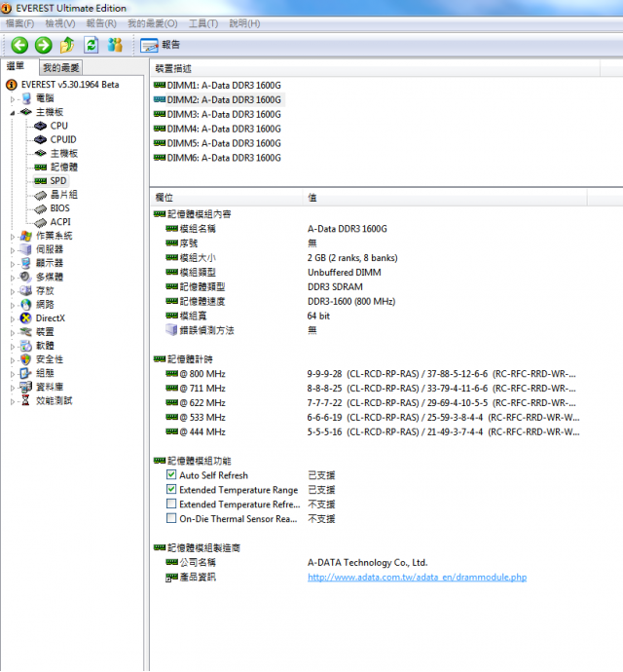Toggle the Extended Temperature Refre... checkbox
The image size is (623, 672).
[171, 504]
